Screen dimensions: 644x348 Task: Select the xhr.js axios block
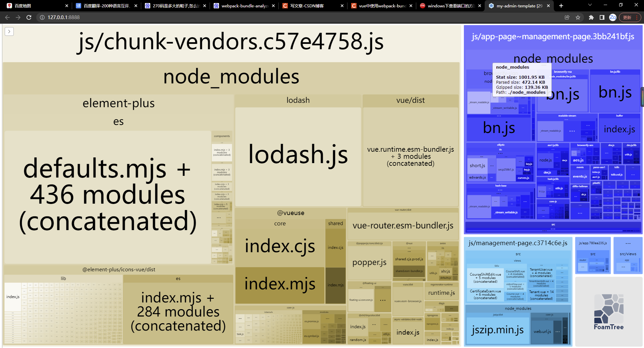click(445, 271)
